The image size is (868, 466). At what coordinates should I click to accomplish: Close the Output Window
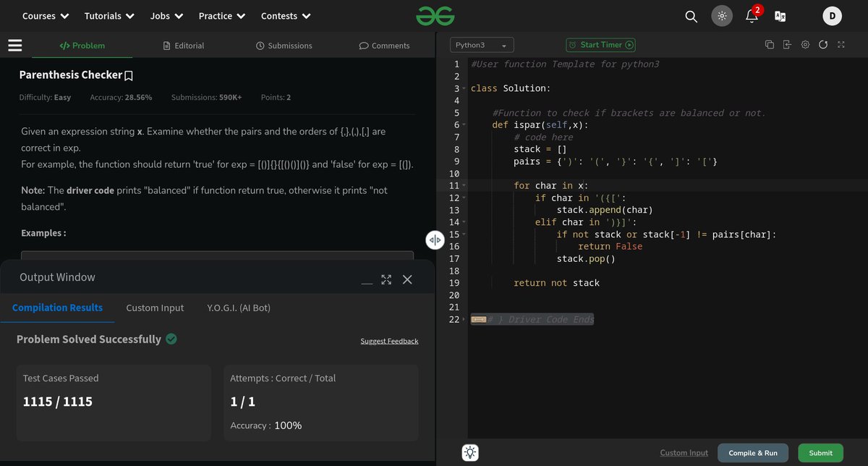click(407, 279)
